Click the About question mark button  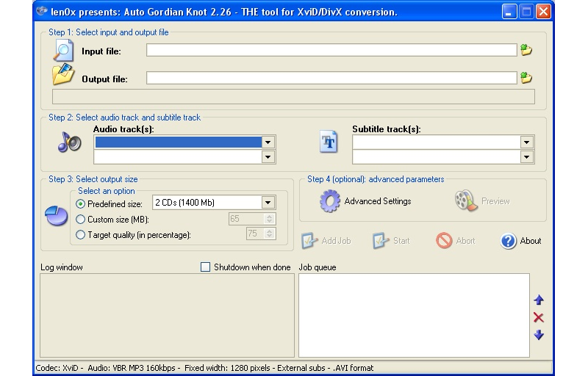(x=521, y=241)
